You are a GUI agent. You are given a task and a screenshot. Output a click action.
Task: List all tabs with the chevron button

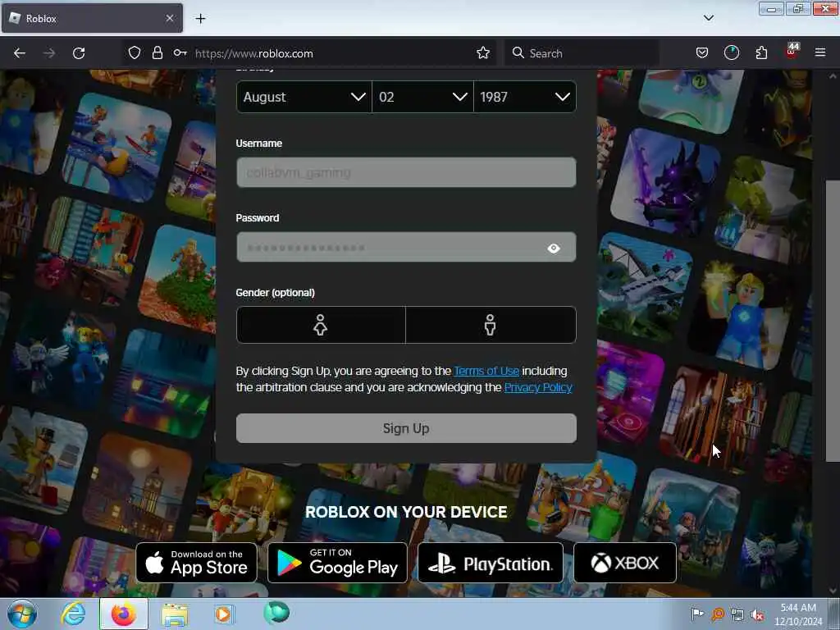pyautogui.click(x=709, y=18)
